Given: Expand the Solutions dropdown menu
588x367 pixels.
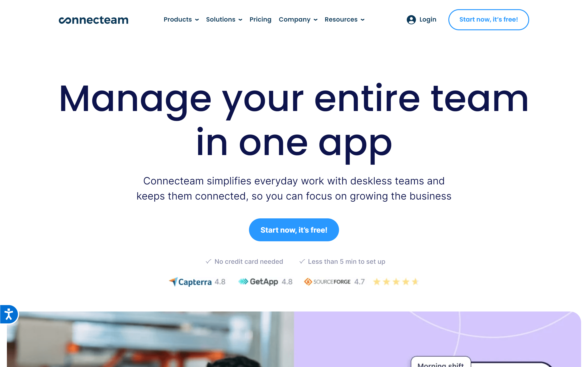Looking at the screenshot, I should pos(224,19).
